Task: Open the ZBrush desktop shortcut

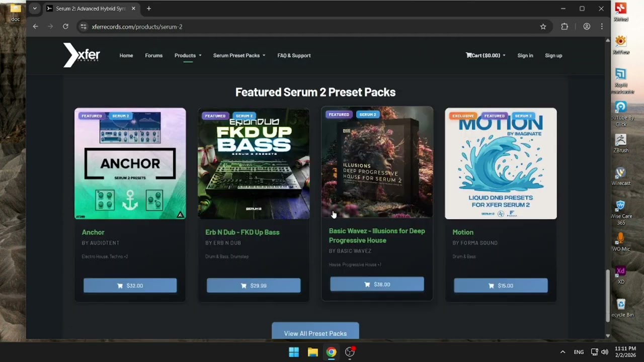Action: point(621,143)
